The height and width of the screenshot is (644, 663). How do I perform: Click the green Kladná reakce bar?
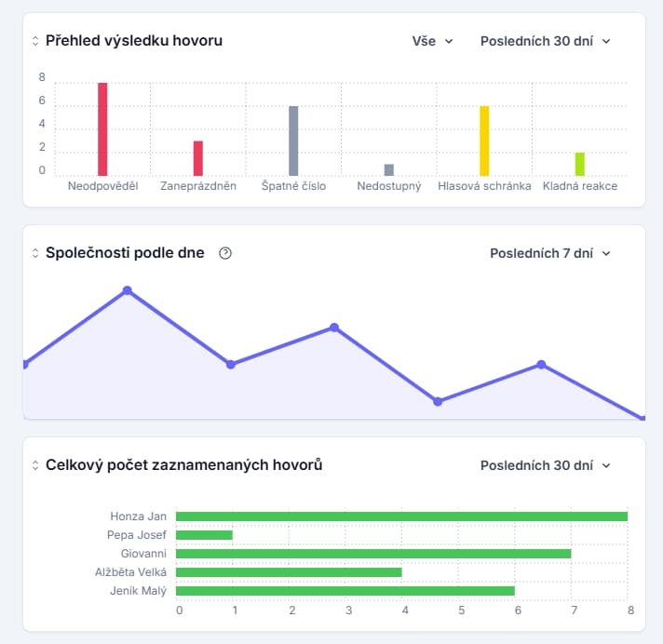click(580, 164)
